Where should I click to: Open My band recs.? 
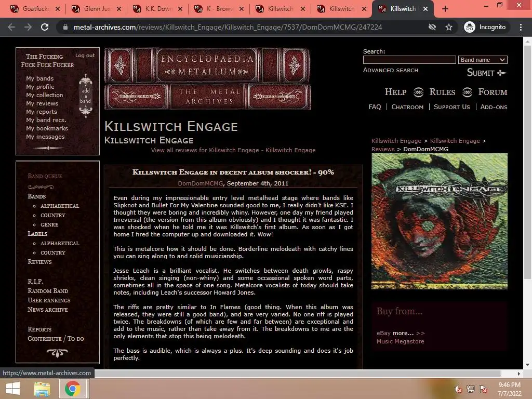46,120
